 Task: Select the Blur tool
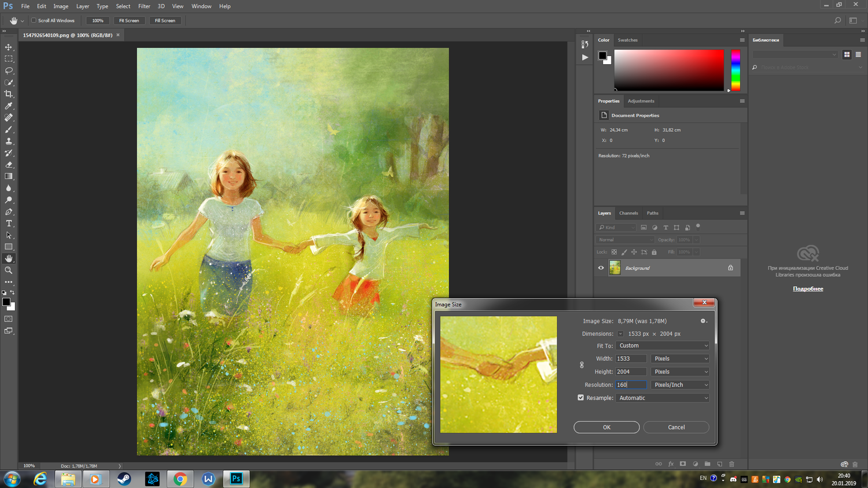coord(9,188)
